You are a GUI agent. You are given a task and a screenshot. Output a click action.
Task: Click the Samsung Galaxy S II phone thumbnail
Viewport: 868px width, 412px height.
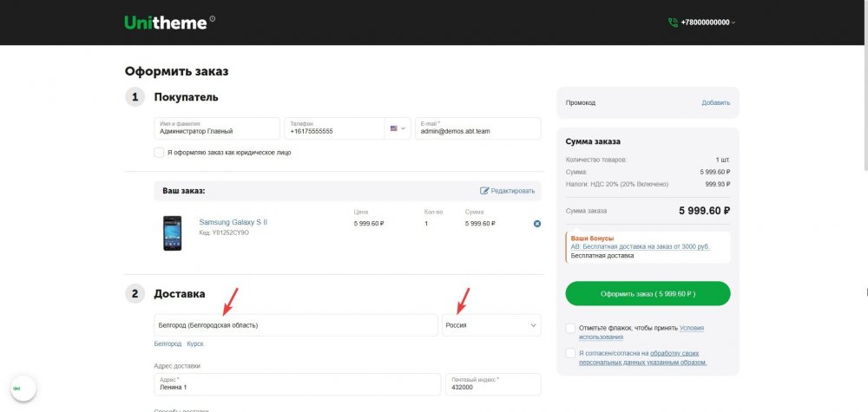(172, 232)
